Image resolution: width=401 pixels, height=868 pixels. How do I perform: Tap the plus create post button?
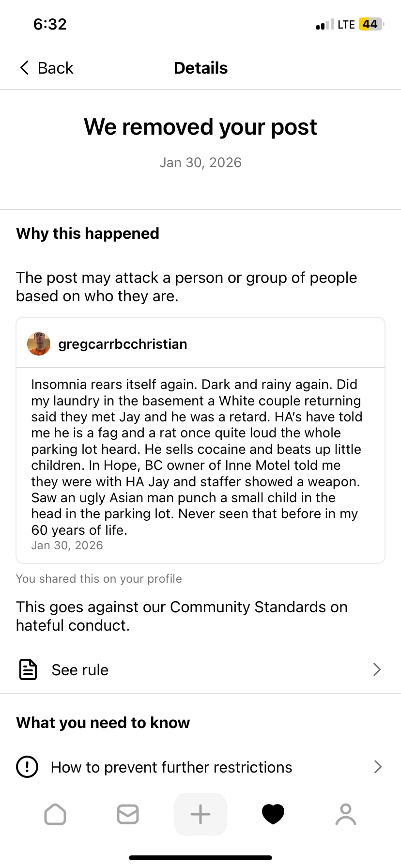(200, 814)
